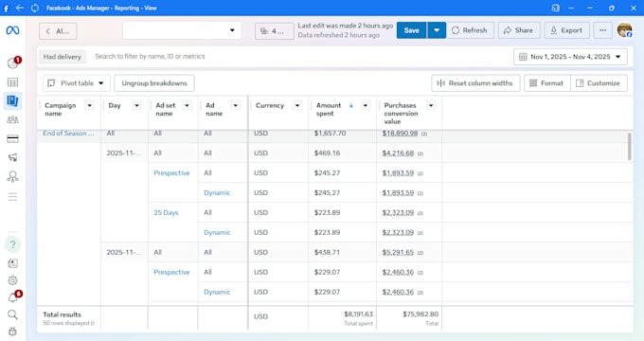Open the Dynamic ad with $223.89 spent
The width and height of the screenshot is (644, 341).
click(x=217, y=232)
